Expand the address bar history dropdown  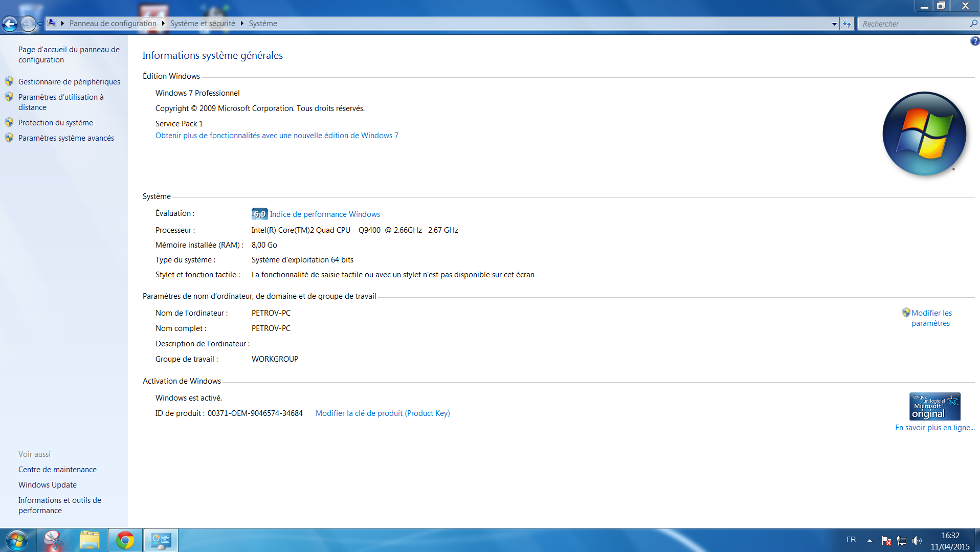(834, 24)
